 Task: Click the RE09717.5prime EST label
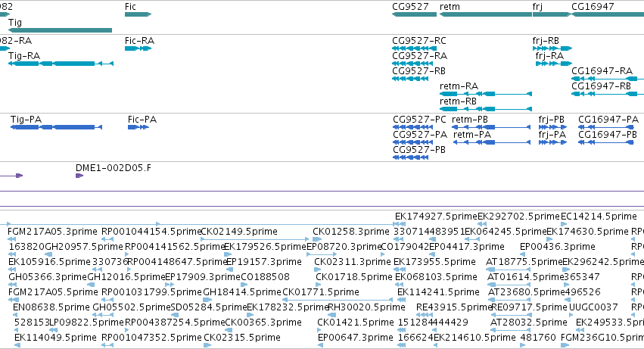pos(529,307)
